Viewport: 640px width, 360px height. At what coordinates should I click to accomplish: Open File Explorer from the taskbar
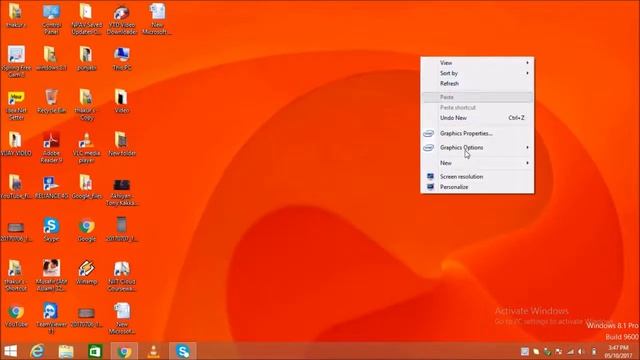click(66, 351)
